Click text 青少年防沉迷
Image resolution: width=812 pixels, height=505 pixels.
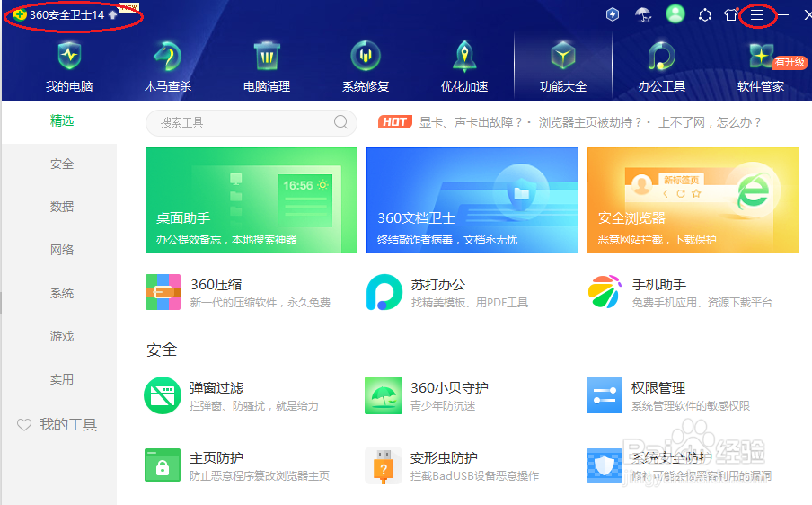coord(443,405)
